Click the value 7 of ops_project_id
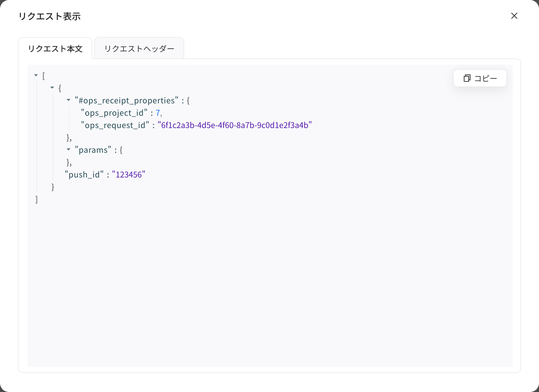Image resolution: width=539 pixels, height=392 pixels. [158, 113]
